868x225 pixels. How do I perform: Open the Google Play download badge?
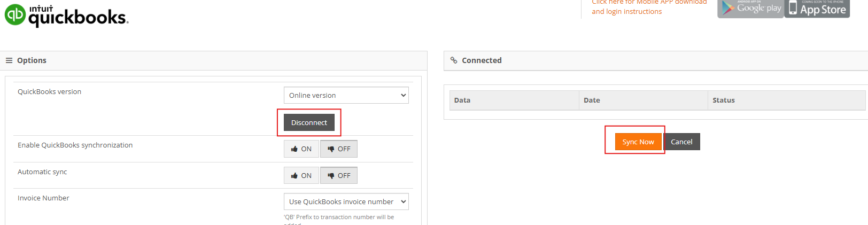pos(750,9)
